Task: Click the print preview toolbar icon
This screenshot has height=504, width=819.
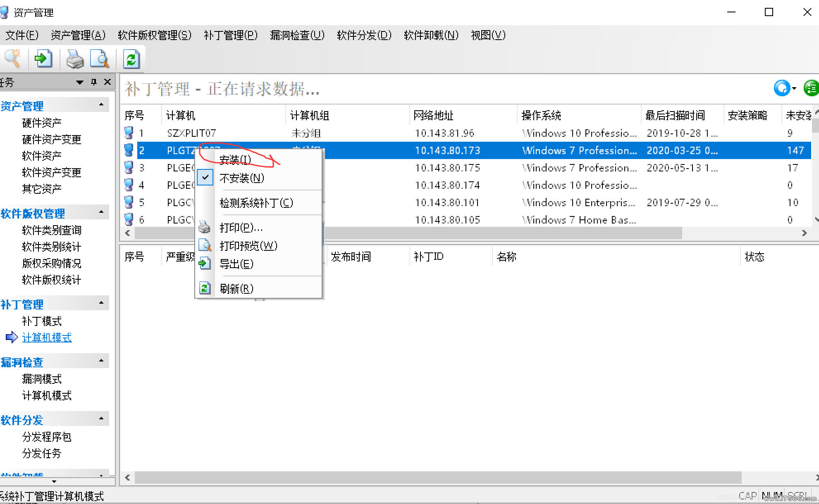Action: 100,59
